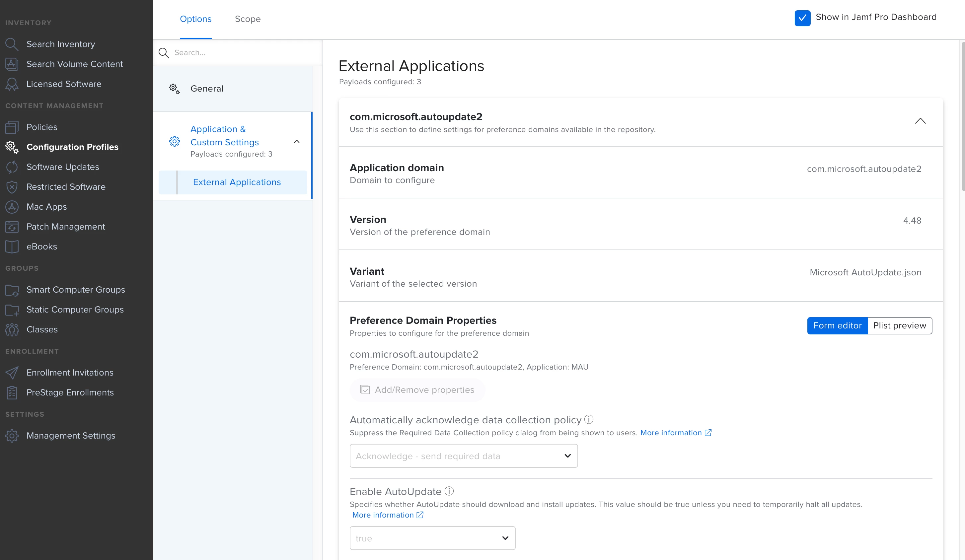Open Licensed Software in sidebar
Viewport: 965px width, 560px height.
(x=64, y=84)
